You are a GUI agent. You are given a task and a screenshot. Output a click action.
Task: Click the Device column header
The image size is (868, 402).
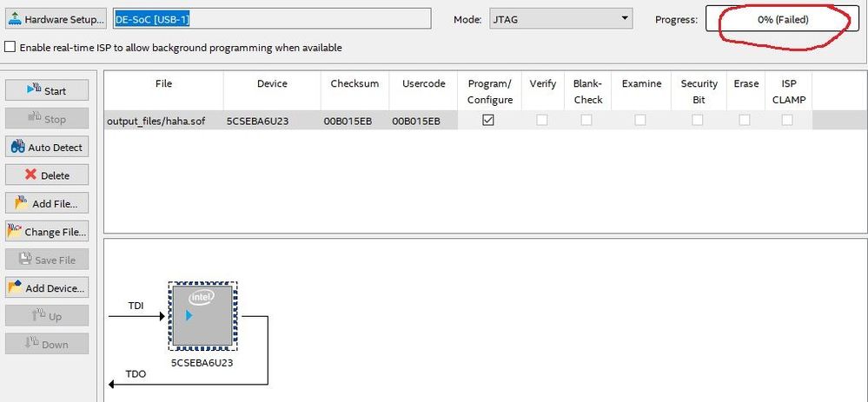272,84
